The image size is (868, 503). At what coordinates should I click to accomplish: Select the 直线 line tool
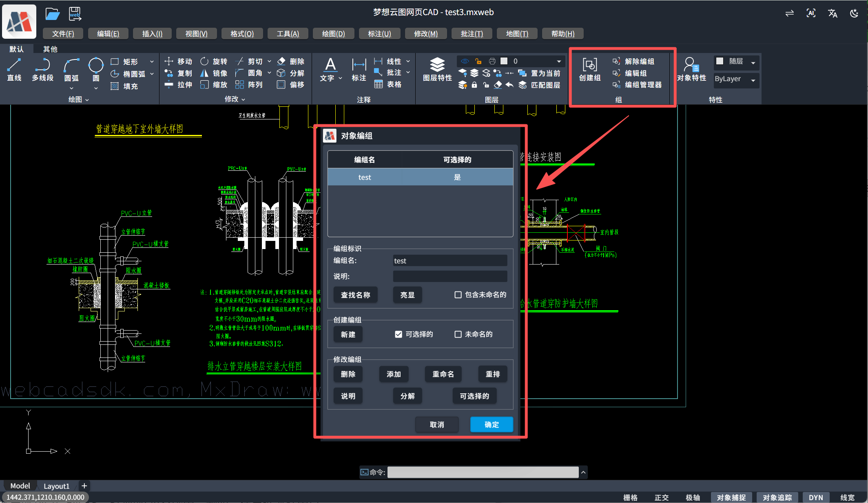coord(14,70)
